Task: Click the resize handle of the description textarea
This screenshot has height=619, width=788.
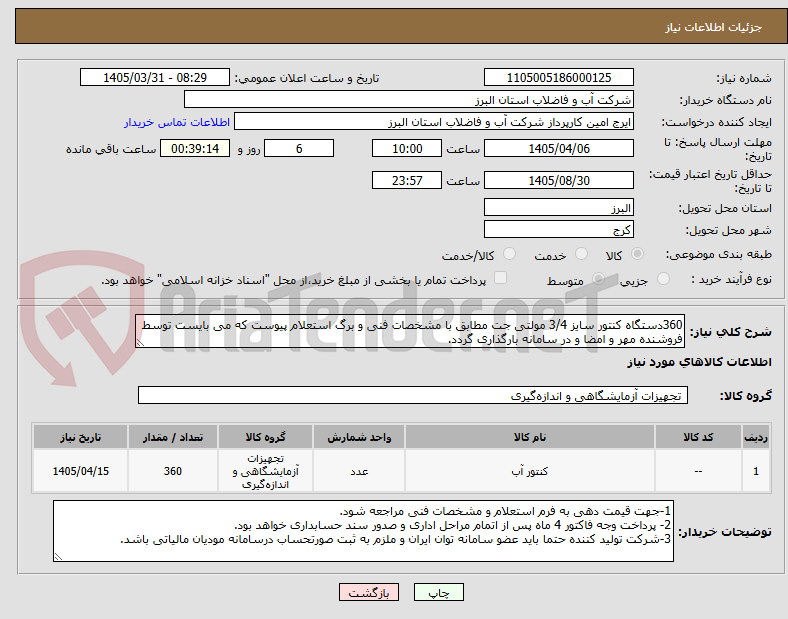Action: coord(140,343)
